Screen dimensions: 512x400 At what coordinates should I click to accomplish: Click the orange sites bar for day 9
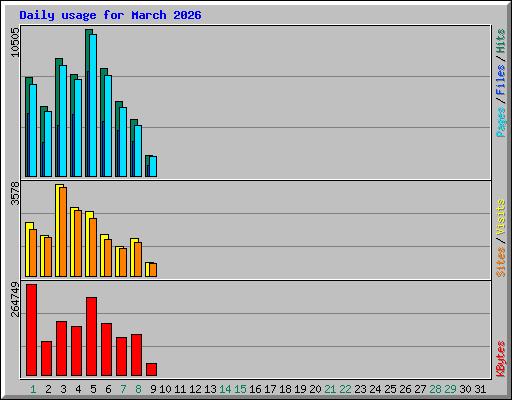[153, 270]
